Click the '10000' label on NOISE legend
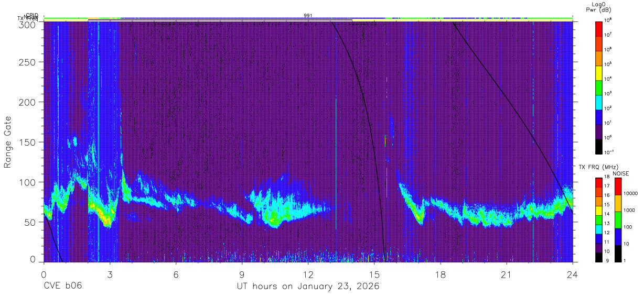The height and width of the screenshot is (297, 644). [x=630, y=194]
